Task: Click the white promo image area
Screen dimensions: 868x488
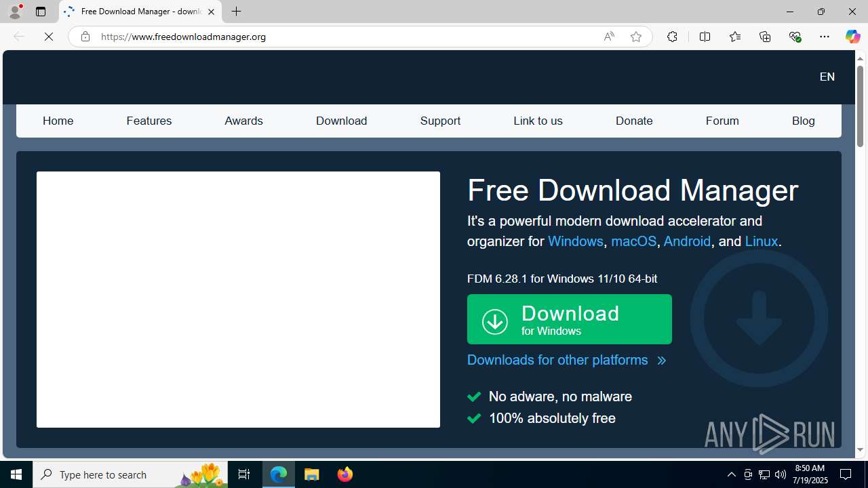Action: [238, 300]
